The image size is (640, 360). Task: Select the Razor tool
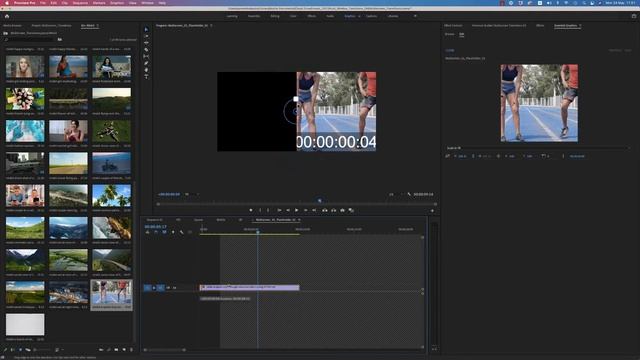tap(147, 50)
